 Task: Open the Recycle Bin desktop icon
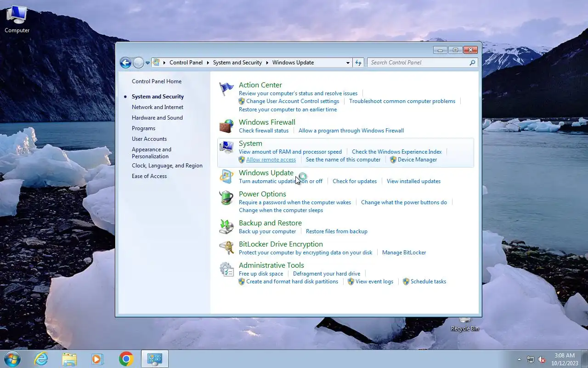465,325
